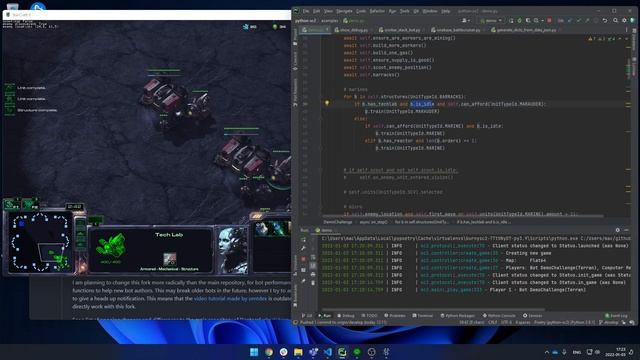Click the Print icon in Run panel
Image resolution: width=640 pixels, height=360 pixels.
pos(313,274)
